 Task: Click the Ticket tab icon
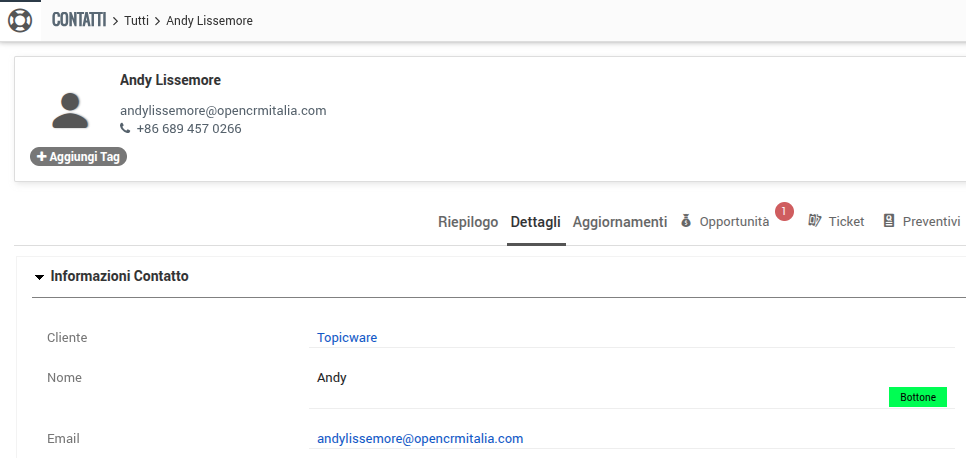814,221
